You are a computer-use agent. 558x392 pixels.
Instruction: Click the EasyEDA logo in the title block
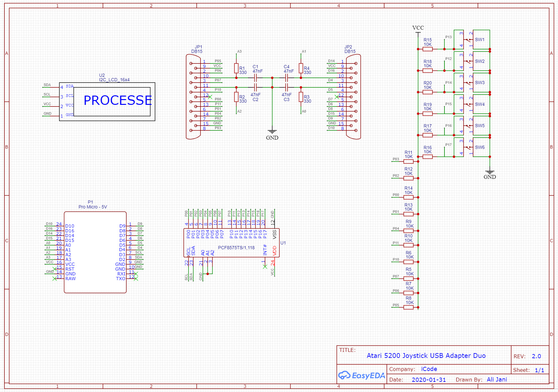(362, 375)
